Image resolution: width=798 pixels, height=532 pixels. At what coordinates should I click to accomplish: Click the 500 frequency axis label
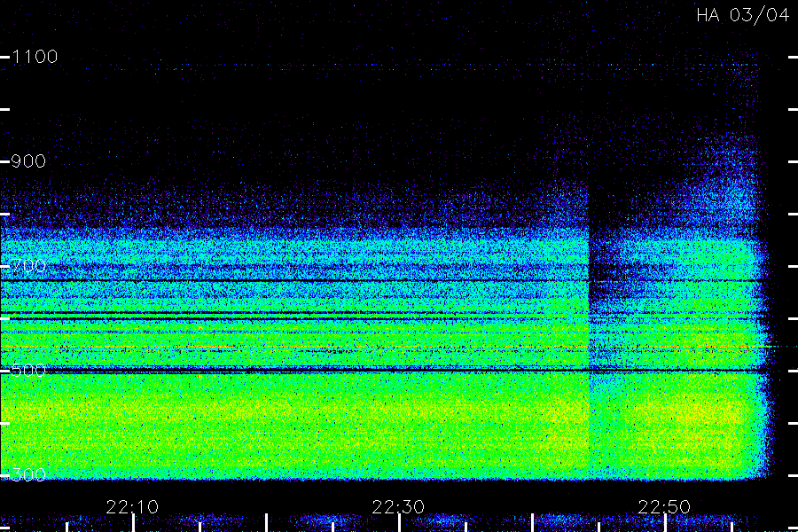tap(28, 370)
